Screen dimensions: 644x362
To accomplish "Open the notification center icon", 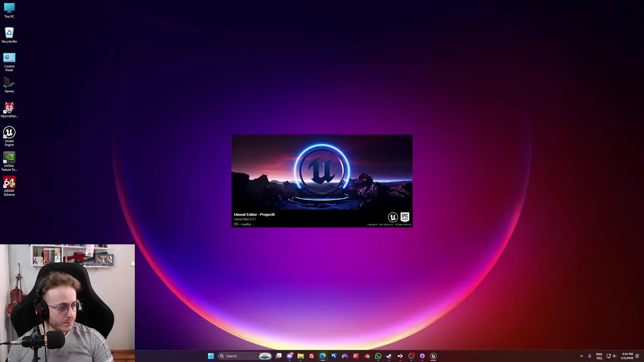I will (637, 356).
